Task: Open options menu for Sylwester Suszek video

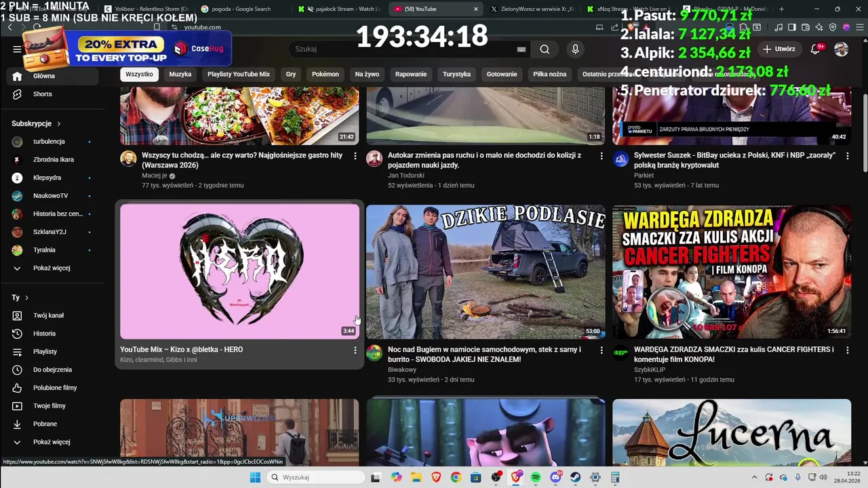Action: coord(847,156)
